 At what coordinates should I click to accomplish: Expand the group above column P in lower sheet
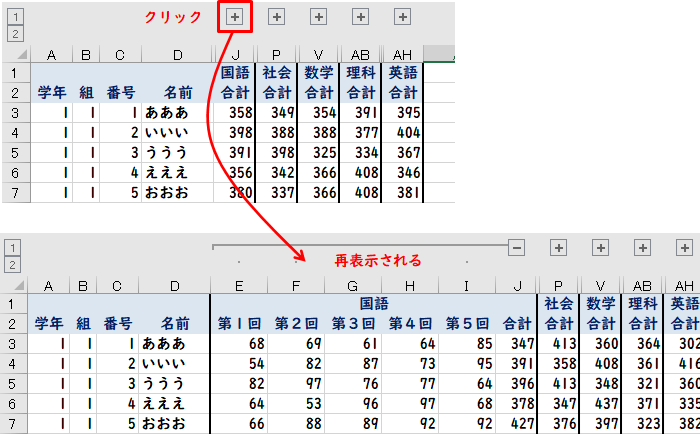pyautogui.click(x=558, y=248)
